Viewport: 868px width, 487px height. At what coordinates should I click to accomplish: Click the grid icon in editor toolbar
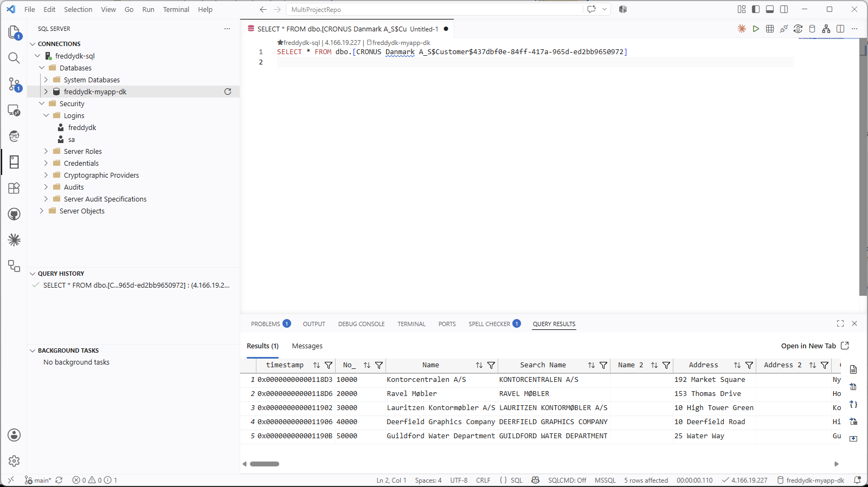pyautogui.click(x=770, y=29)
